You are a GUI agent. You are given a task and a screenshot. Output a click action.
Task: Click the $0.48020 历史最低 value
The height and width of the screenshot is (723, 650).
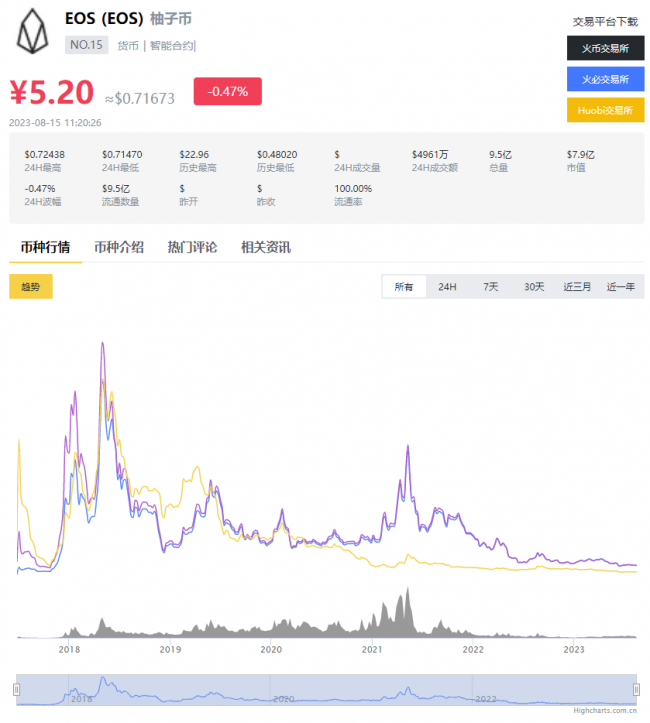[277, 154]
